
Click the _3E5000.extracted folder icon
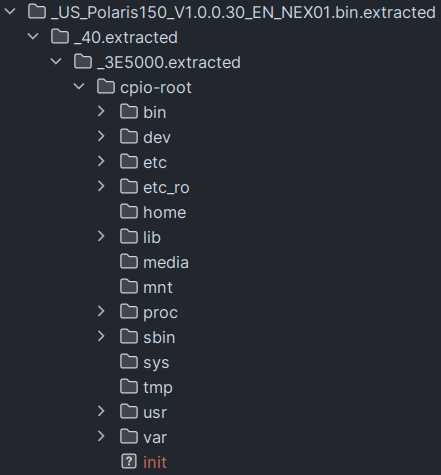click(x=83, y=62)
